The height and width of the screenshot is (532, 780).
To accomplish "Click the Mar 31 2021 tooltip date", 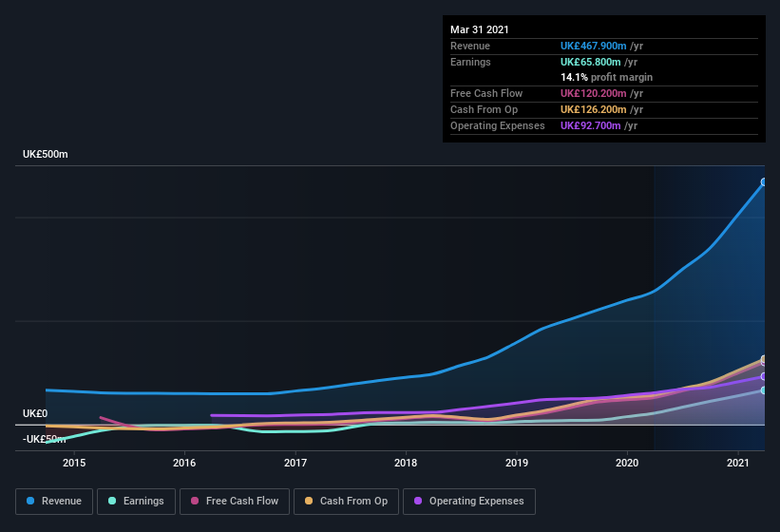I will click(480, 29).
